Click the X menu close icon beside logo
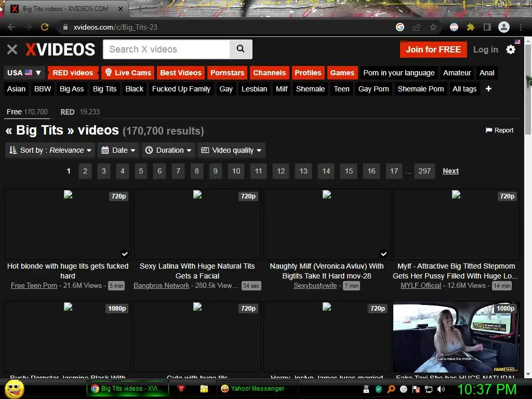Screen dimensions: 532x399 pyautogui.click(x=12, y=49)
